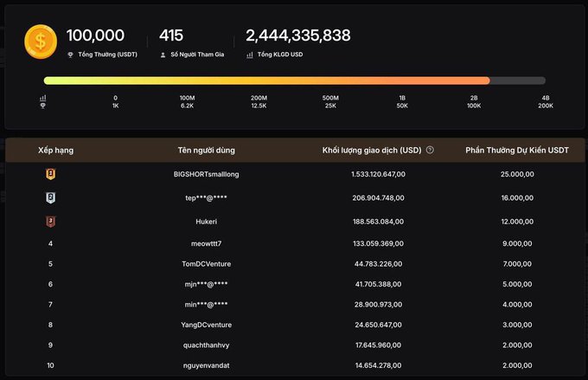Click rank number 4
Image resolution: width=588 pixels, height=380 pixels.
[51, 244]
